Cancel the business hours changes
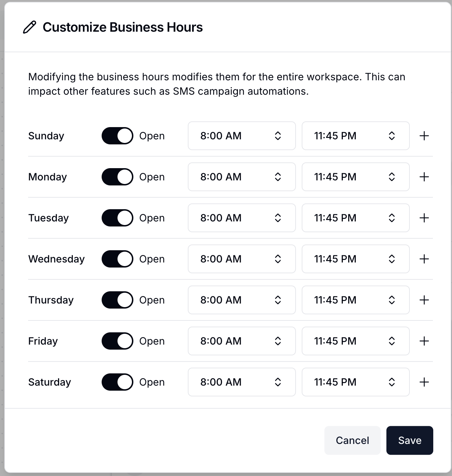Viewport: 452px width, 476px height. click(x=352, y=440)
